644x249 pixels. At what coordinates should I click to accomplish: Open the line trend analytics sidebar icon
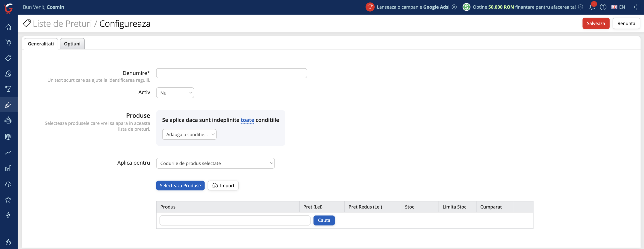tap(8, 153)
